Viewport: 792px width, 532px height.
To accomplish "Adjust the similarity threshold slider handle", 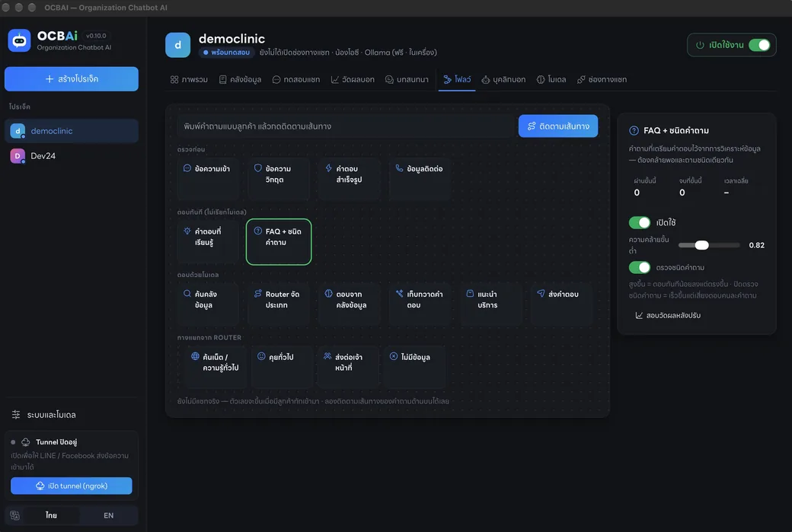I will [x=701, y=245].
